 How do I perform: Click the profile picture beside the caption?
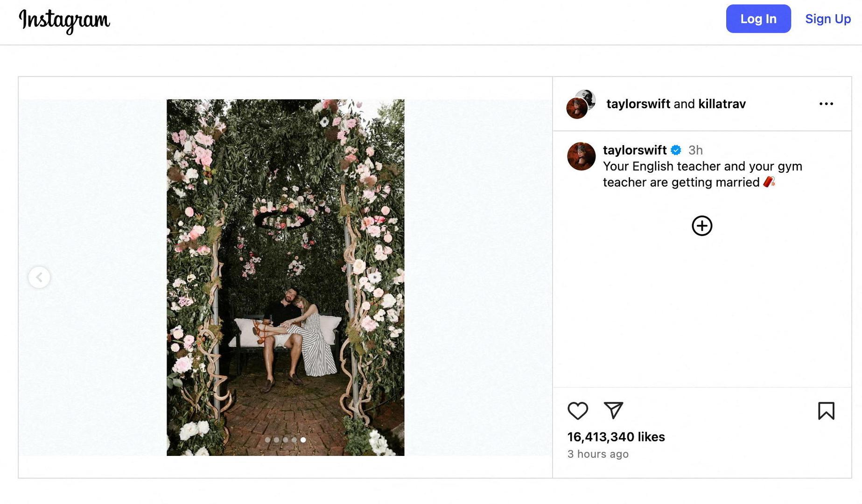click(x=581, y=156)
